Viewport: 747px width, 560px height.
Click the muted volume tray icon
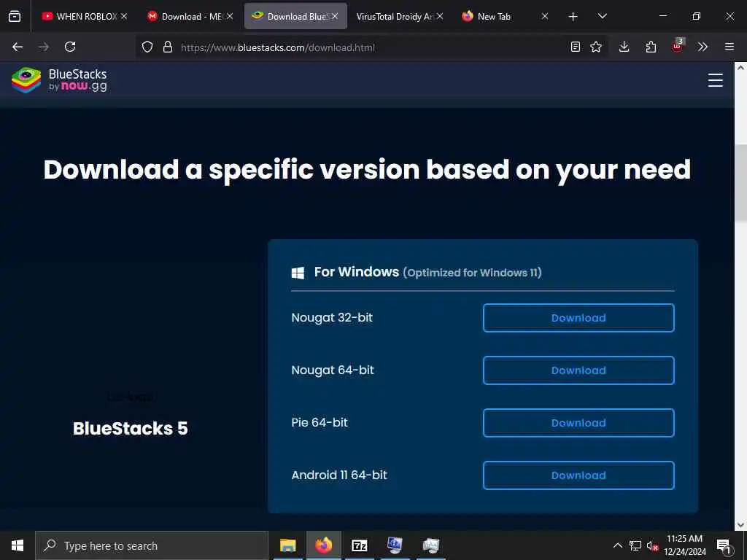point(652,545)
